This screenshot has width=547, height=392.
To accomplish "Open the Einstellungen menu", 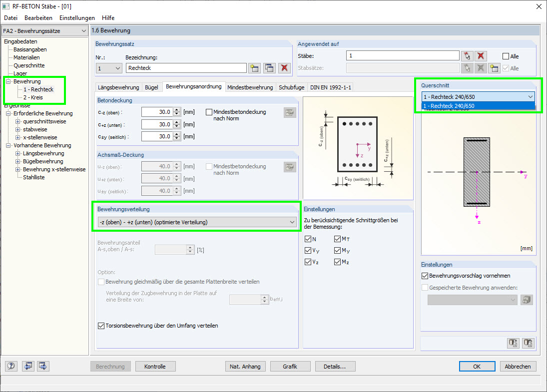I will coord(77,17).
